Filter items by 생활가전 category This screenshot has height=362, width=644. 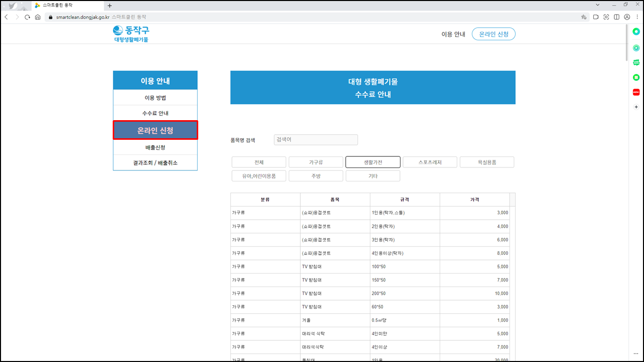point(373,162)
